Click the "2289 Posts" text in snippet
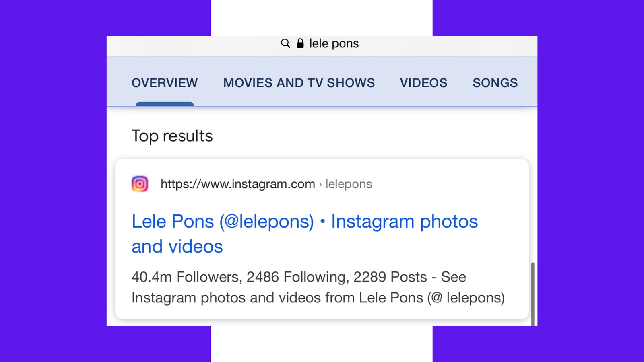644x362 pixels. tap(390, 277)
